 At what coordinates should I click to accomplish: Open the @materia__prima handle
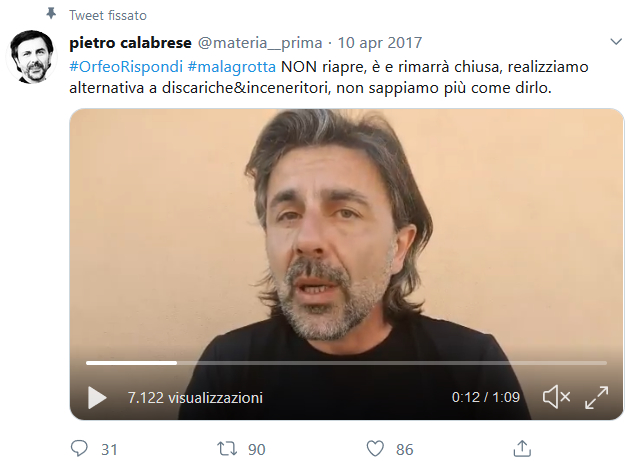click(x=260, y=43)
